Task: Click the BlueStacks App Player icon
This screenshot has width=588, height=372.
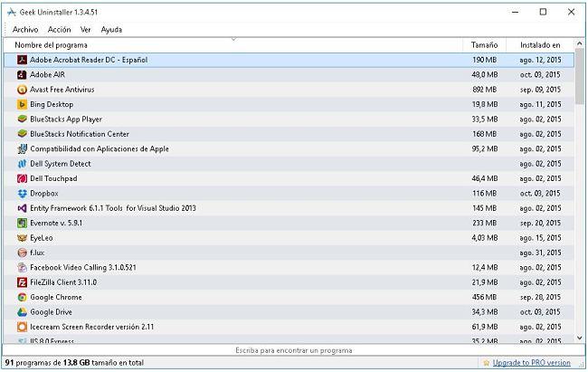Action: click(22, 119)
